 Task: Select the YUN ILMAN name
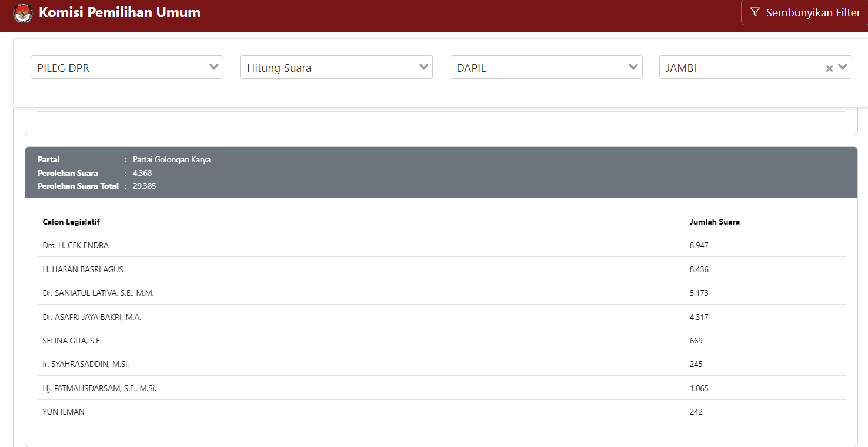[x=64, y=412]
